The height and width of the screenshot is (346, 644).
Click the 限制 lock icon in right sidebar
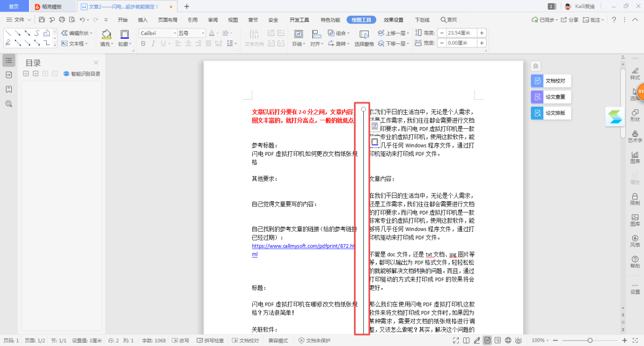(635, 196)
